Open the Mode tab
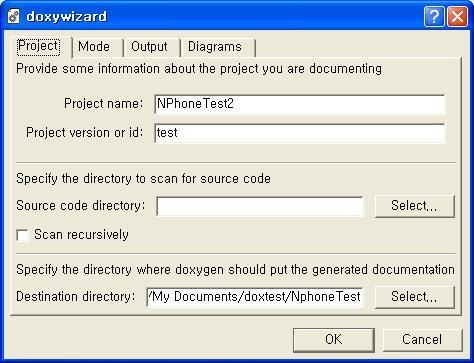474x363 pixels. click(94, 47)
